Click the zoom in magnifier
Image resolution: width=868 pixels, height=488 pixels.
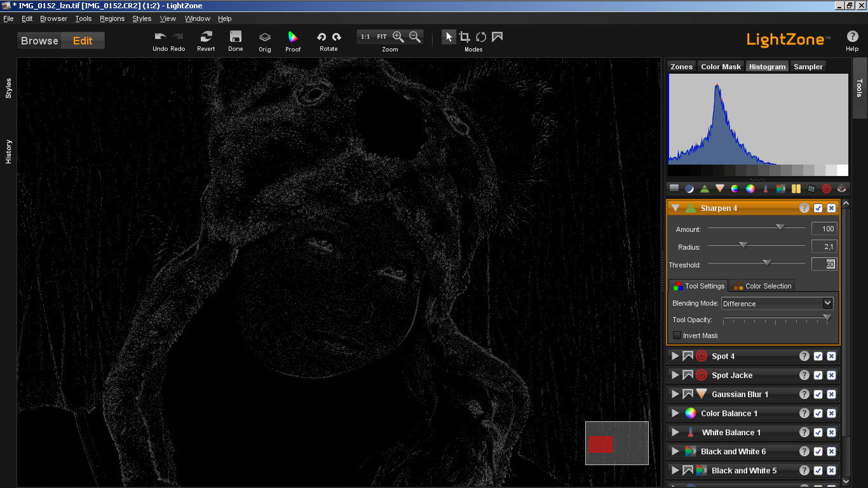tap(398, 37)
